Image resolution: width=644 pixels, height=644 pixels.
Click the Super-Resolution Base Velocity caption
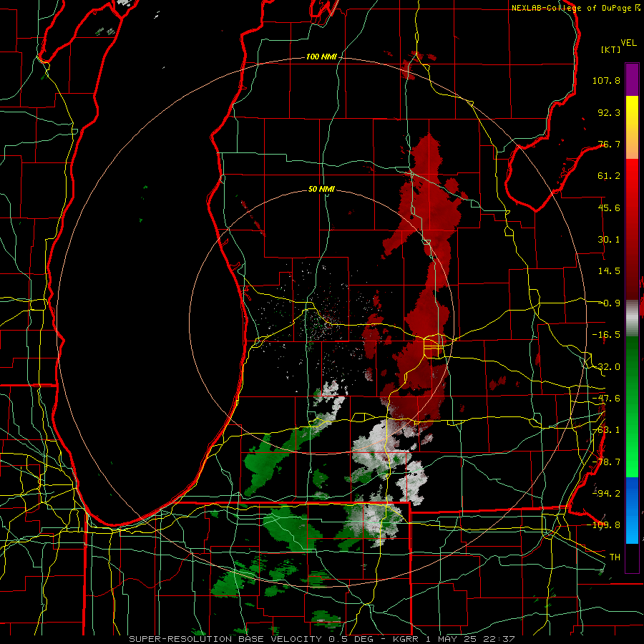321,639
